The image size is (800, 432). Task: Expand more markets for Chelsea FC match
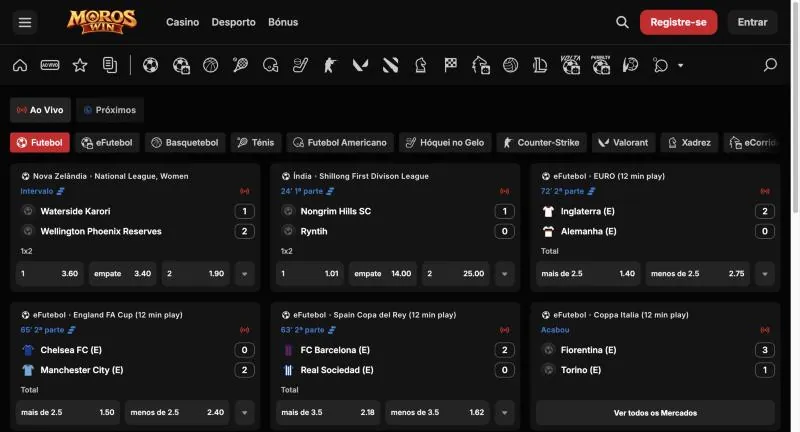coord(244,413)
